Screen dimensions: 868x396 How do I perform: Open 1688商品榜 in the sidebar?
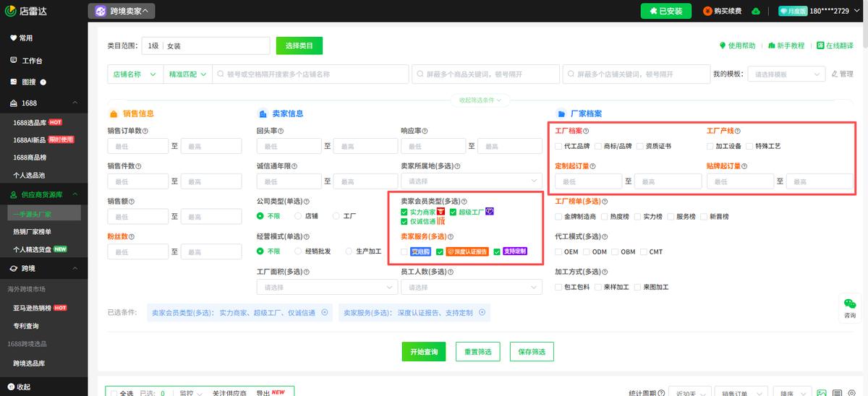(31, 157)
